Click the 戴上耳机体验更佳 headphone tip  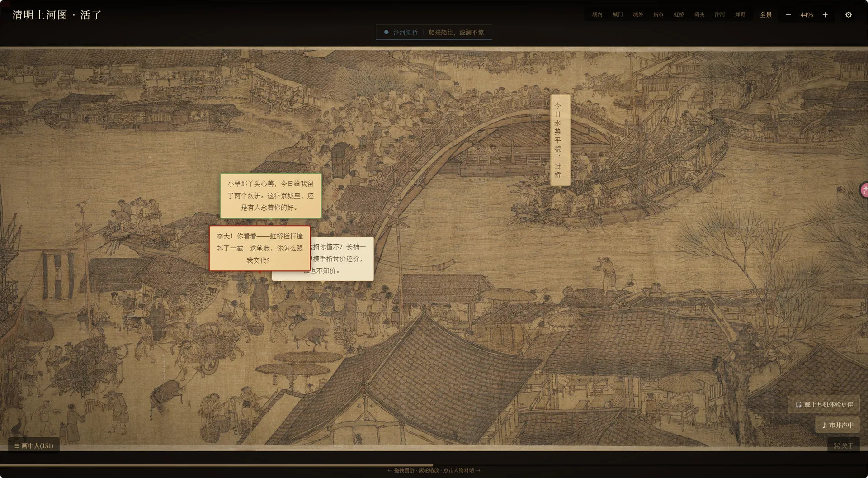(x=824, y=404)
